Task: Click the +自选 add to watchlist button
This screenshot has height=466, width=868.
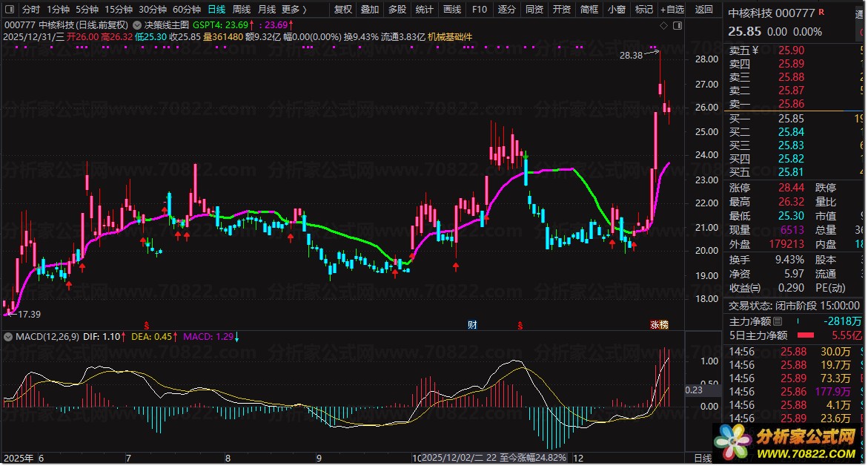Action: pyautogui.click(x=671, y=10)
